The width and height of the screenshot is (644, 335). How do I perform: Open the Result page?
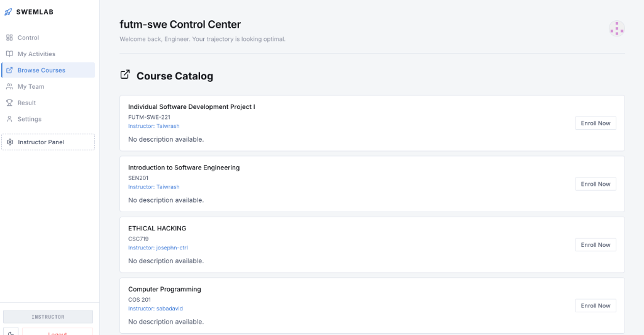[48, 103]
